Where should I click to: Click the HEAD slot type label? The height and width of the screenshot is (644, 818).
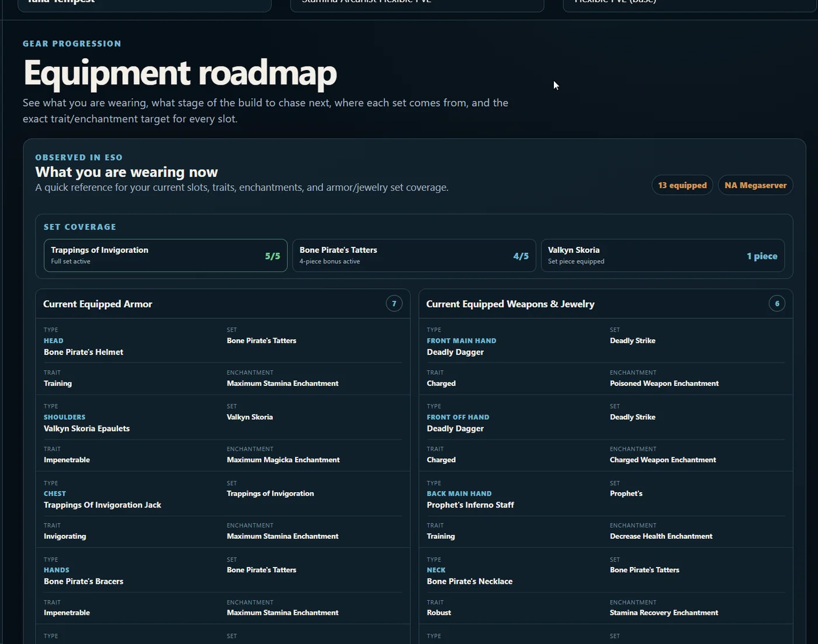53,341
